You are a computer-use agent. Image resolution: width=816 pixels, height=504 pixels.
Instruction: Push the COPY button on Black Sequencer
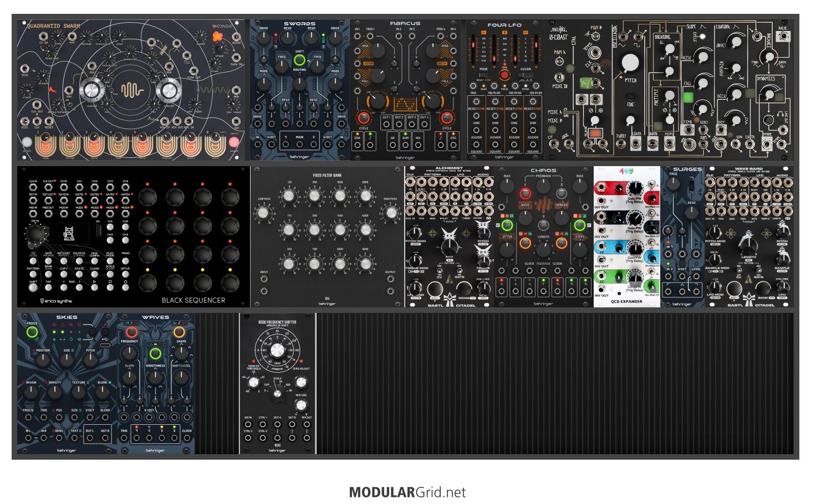[x=64, y=274]
